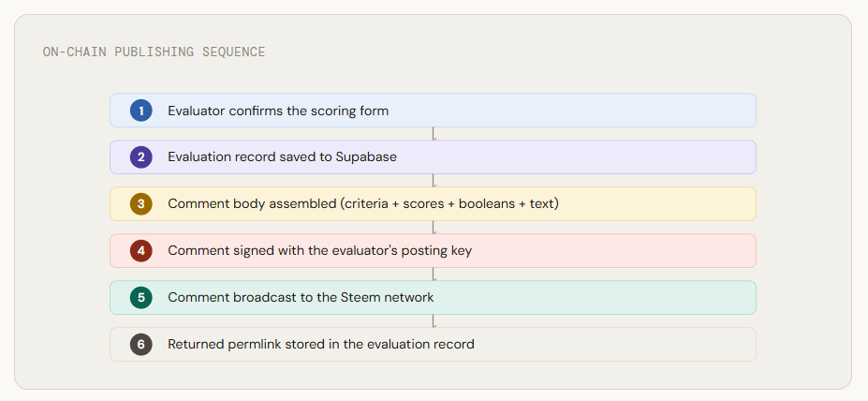868x401 pixels.
Task: Click the gray step 6 number badge
Action: point(141,344)
